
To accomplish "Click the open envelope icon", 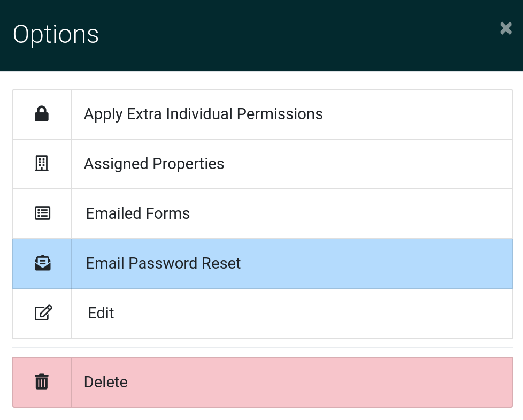I will [x=42, y=263].
